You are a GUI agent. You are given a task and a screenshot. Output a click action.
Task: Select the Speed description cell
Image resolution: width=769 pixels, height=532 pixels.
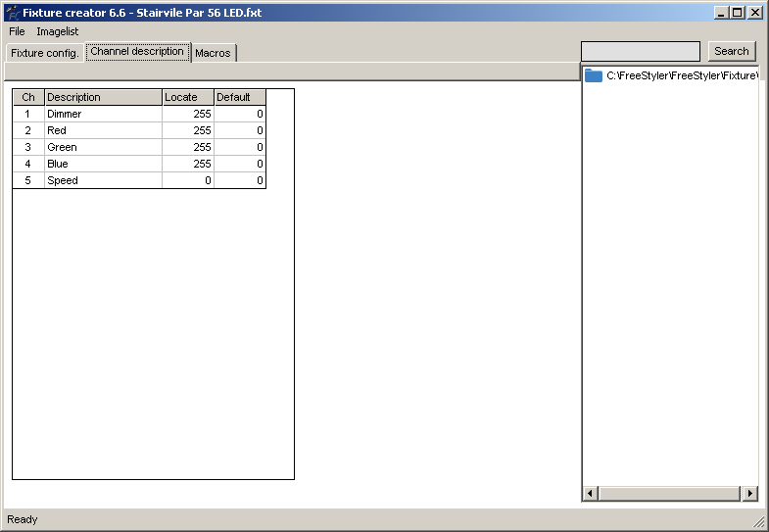(103, 180)
